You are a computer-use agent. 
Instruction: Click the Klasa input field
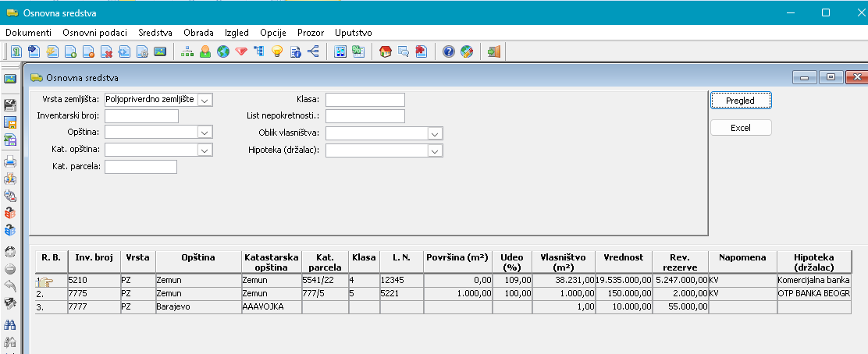coord(365,100)
